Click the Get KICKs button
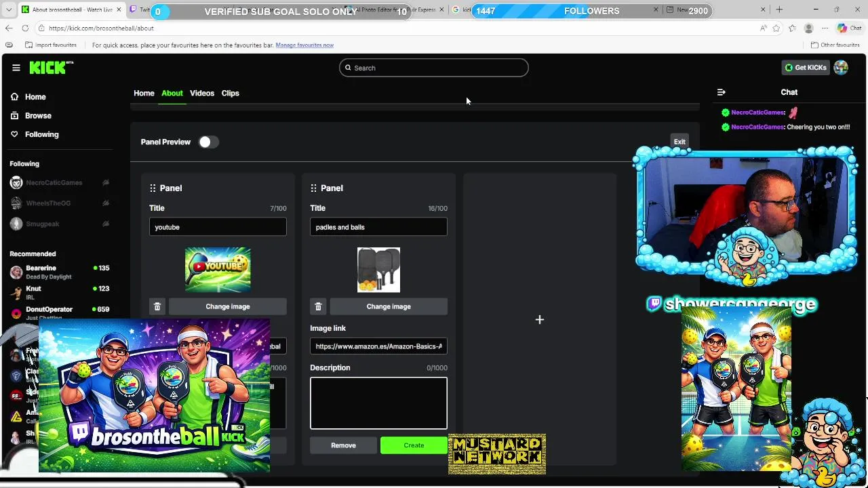Screen dimensions: 868x488 coord(806,68)
